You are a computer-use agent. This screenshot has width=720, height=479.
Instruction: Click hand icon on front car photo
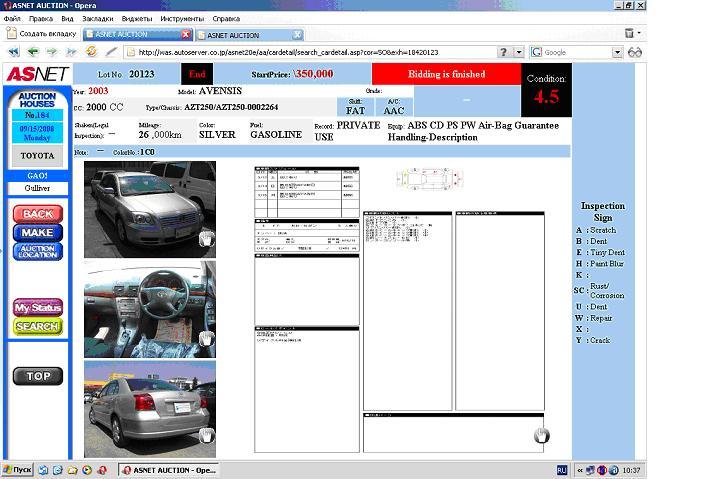pos(207,239)
